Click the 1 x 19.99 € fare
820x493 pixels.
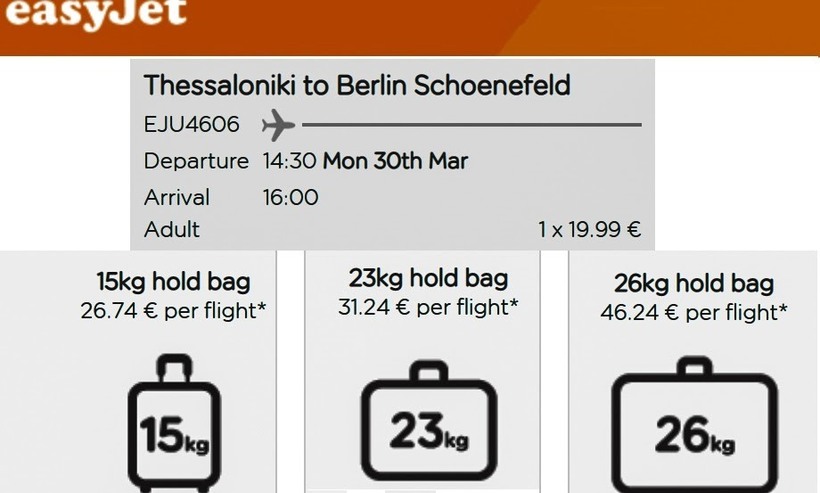(x=589, y=230)
